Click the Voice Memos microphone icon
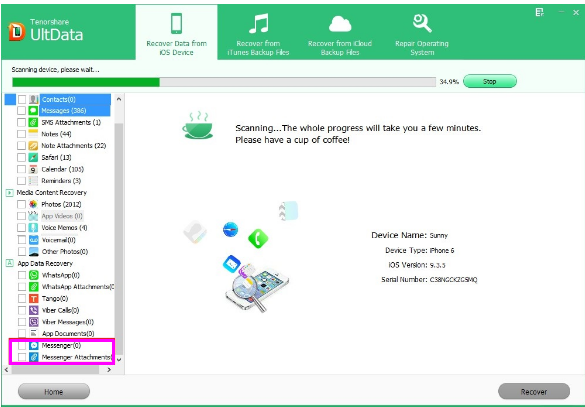 tap(34, 228)
